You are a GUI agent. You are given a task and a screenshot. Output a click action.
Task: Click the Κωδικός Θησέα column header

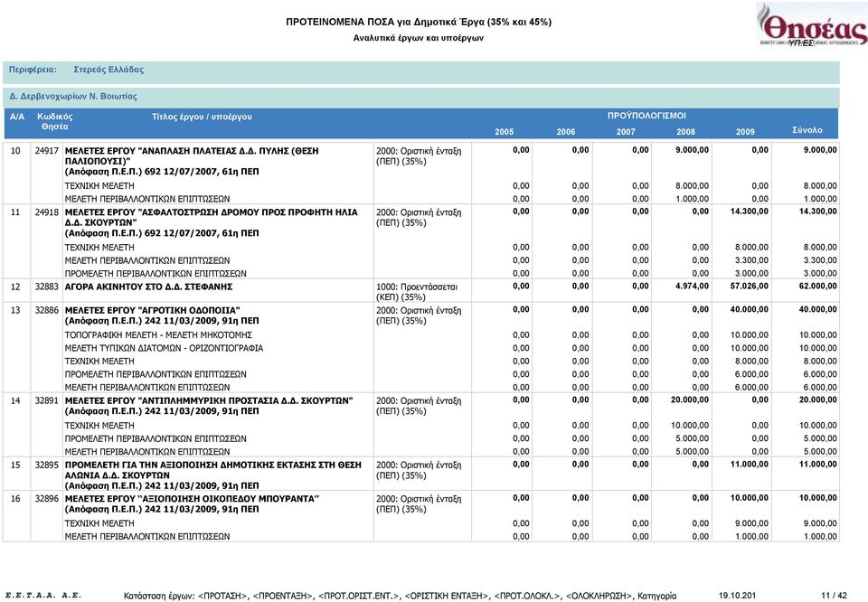55,122
